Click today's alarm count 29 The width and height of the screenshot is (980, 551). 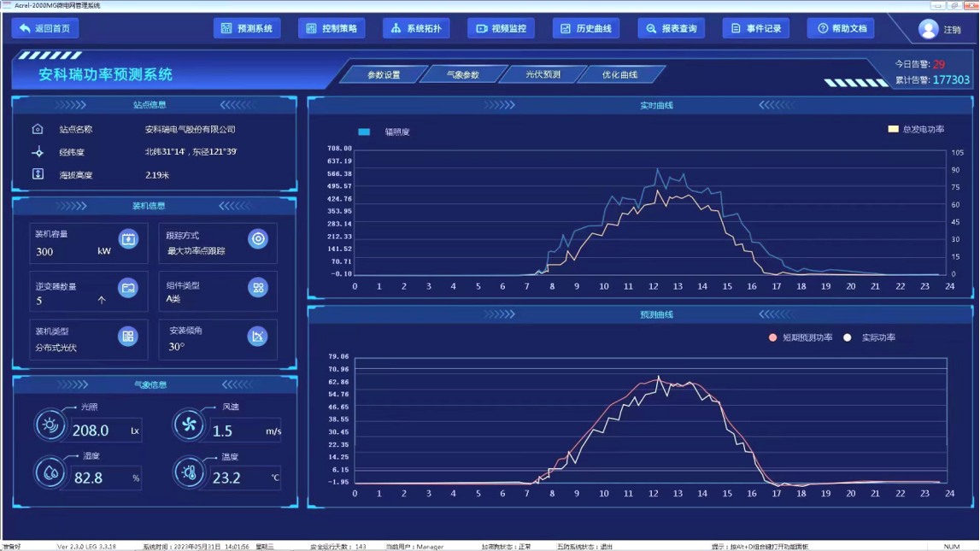(x=939, y=64)
